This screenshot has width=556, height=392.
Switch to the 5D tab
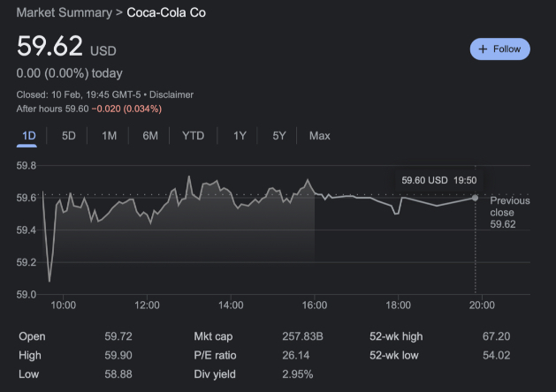pos(68,136)
